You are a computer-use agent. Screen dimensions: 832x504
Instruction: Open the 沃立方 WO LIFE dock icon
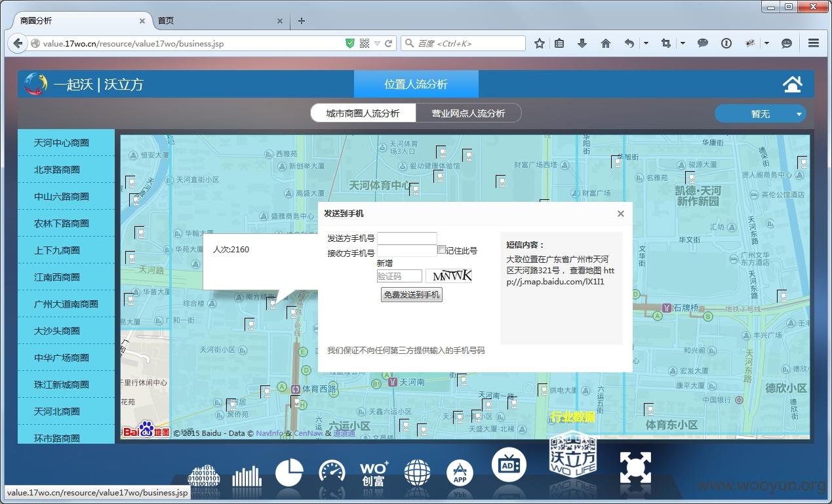coord(572,454)
